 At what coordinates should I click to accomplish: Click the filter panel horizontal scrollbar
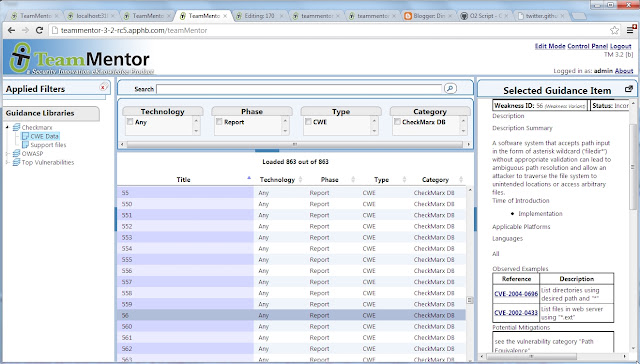pos(295,144)
